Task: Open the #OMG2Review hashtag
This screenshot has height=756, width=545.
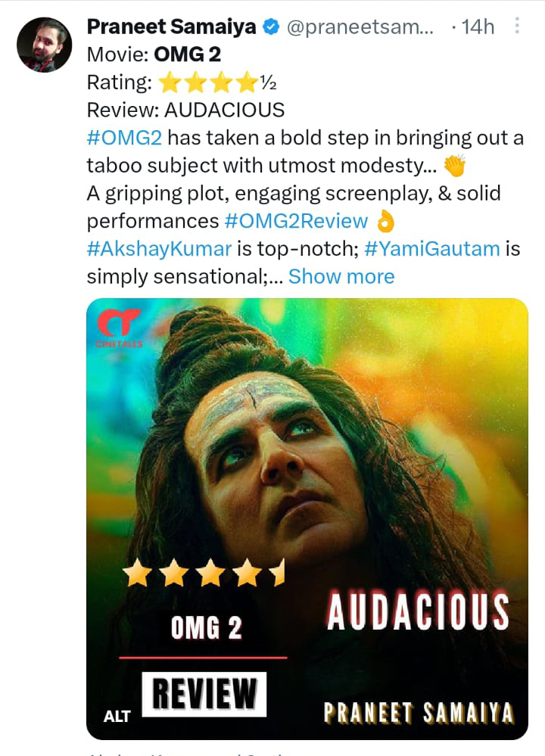Action: [x=294, y=220]
